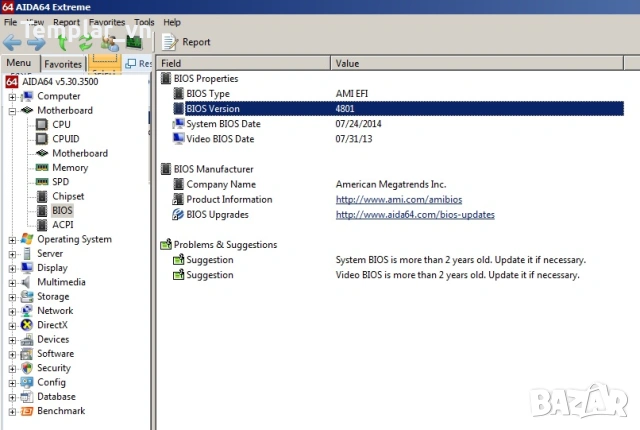
Task: Expand the Computer tree node
Action: pos(12,97)
